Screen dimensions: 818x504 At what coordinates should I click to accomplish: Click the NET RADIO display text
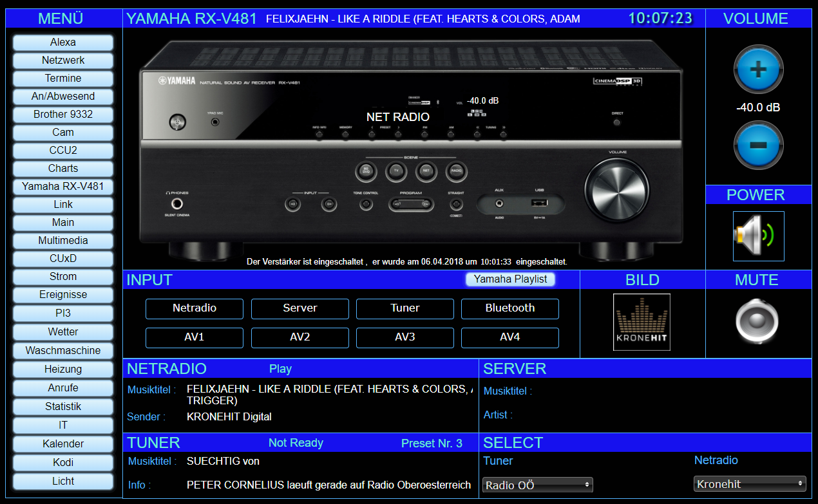398,117
